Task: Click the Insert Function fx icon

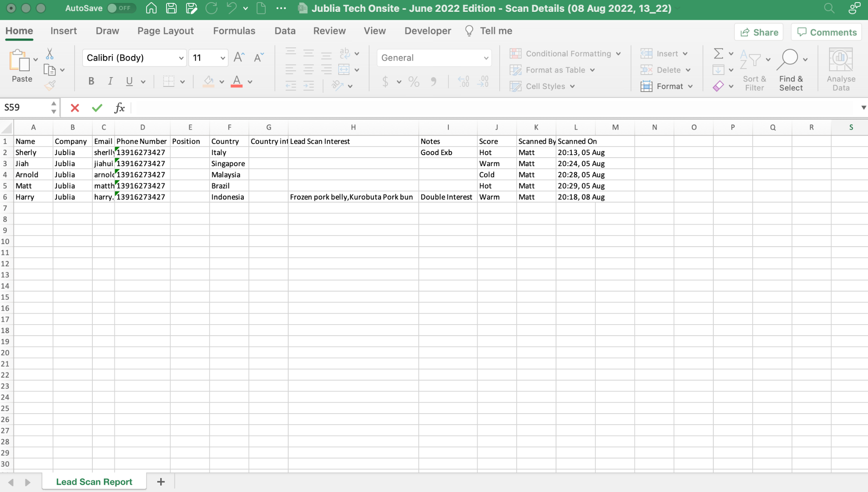Action: pos(120,108)
